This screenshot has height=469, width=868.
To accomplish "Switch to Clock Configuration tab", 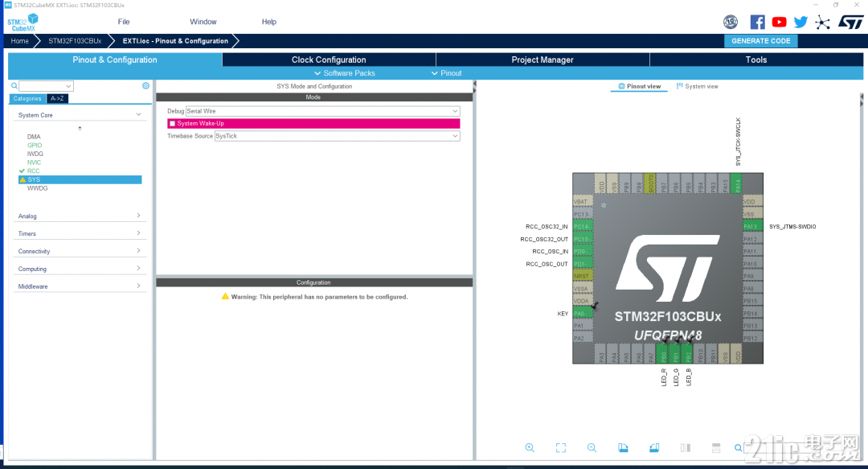I will click(x=329, y=60).
